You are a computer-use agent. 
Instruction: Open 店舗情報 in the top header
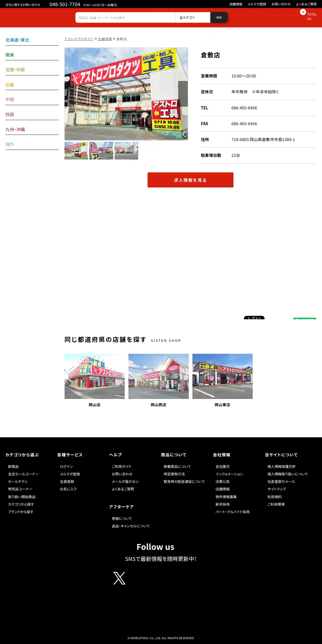tap(236, 4)
